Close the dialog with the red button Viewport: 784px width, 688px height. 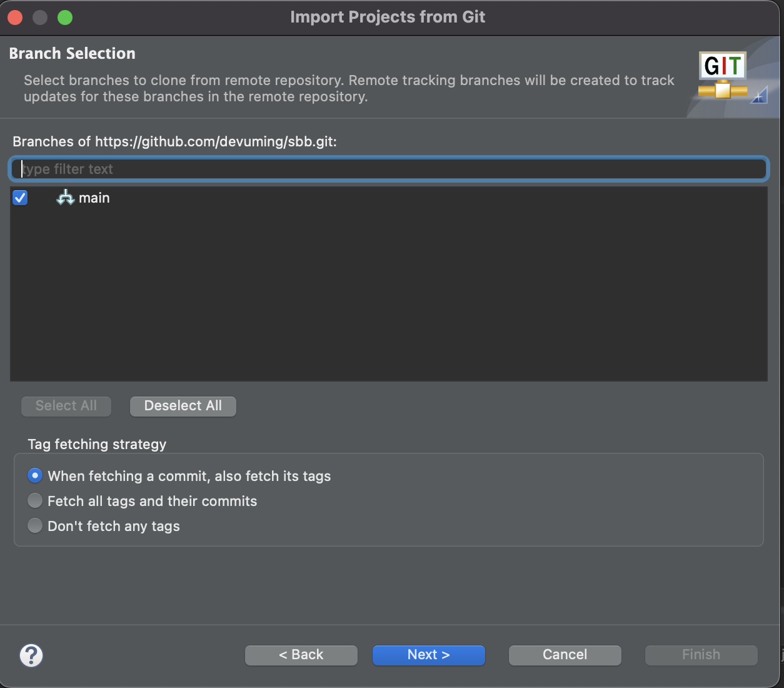point(16,18)
